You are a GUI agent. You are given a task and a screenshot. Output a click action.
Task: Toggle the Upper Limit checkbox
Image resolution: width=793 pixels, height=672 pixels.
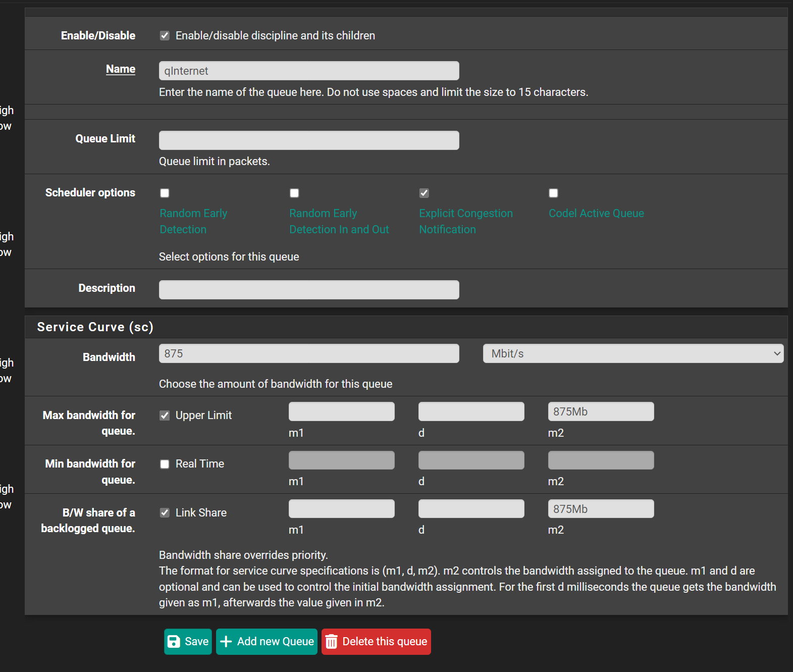pyautogui.click(x=165, y=416)
